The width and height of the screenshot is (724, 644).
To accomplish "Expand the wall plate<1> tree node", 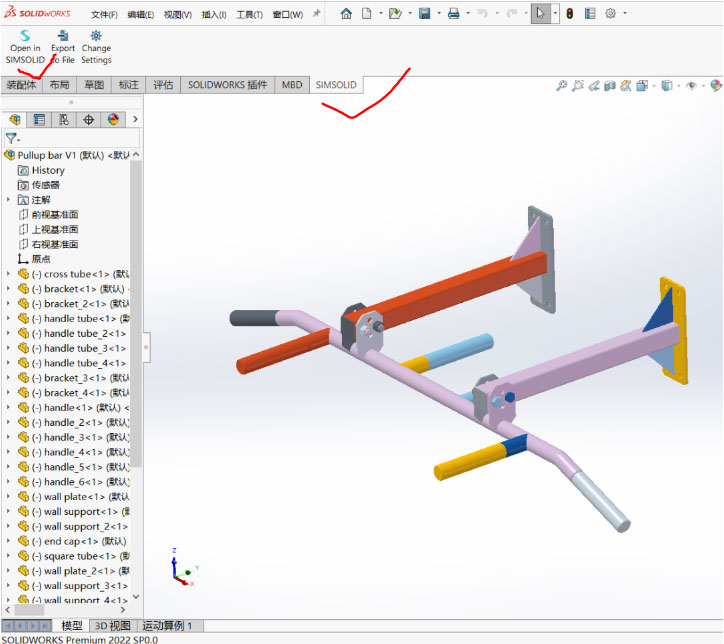I will (x=9, y=497).
